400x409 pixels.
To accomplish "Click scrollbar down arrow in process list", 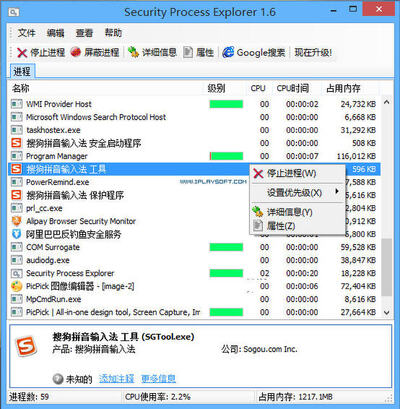I will click(387, 313).
